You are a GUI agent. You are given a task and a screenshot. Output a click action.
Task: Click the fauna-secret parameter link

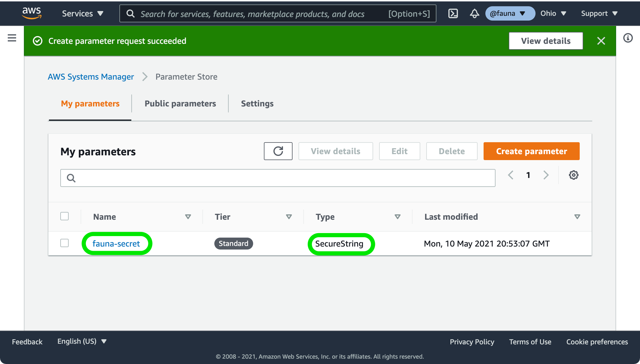(x=116, y=243)
